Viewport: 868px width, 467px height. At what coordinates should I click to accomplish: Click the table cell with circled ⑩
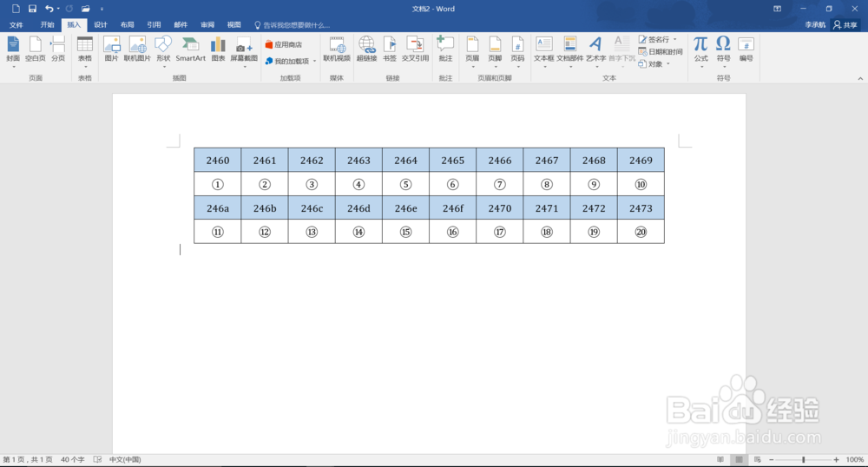point(641,184)
